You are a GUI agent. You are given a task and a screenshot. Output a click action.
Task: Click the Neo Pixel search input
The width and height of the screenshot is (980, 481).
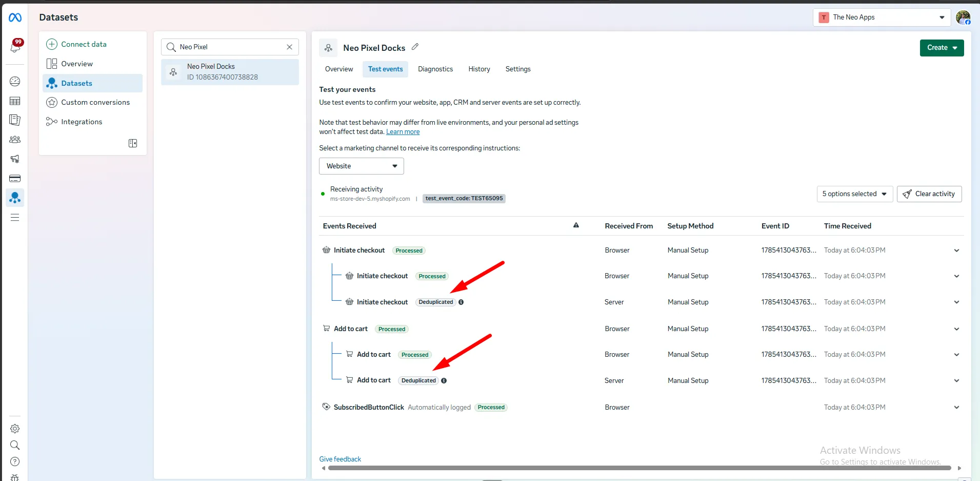(x=231, y=47)
